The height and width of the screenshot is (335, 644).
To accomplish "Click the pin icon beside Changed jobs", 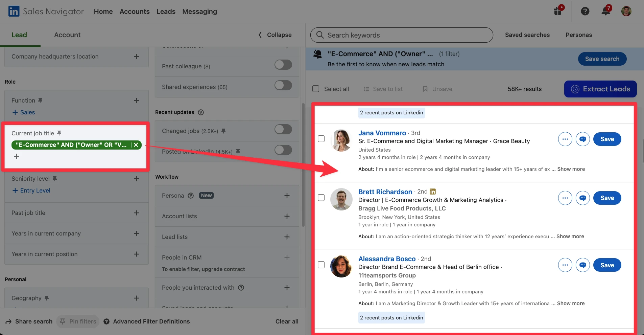I will tap(223, 131).
